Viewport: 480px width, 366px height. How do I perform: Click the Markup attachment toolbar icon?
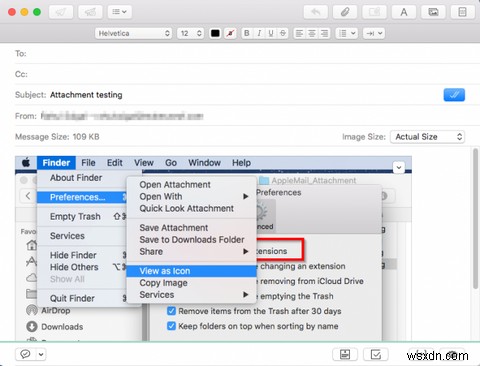pos(374,12)
